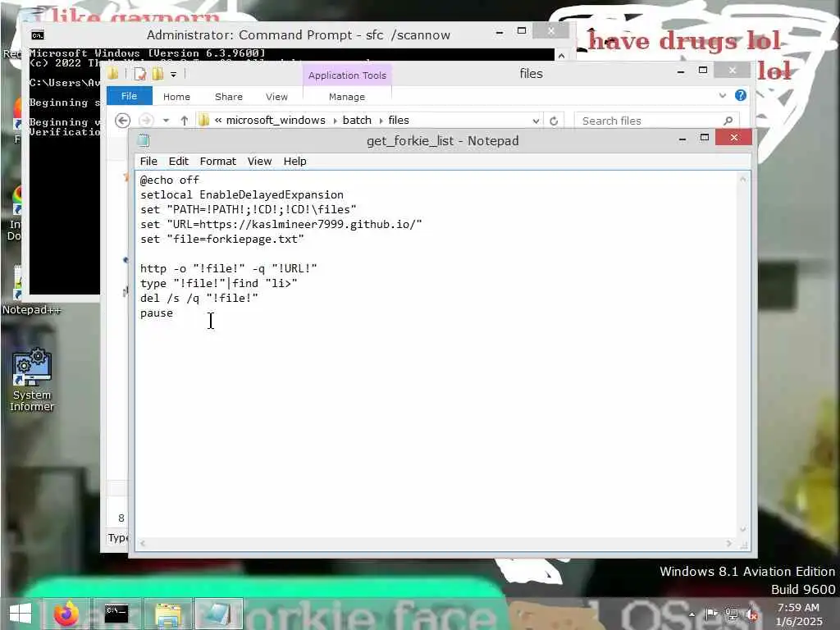Click the muted volume tray icon

pos(752,614)
